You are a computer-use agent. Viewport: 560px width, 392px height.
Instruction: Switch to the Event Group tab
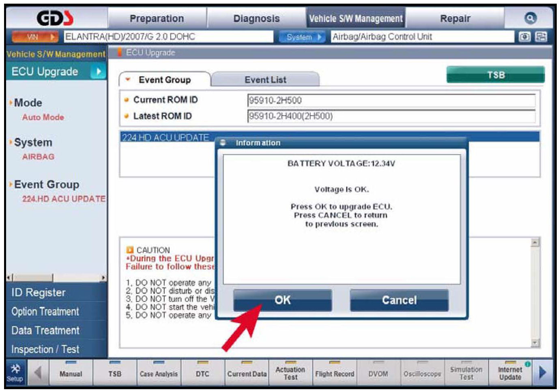click(165, 79)
